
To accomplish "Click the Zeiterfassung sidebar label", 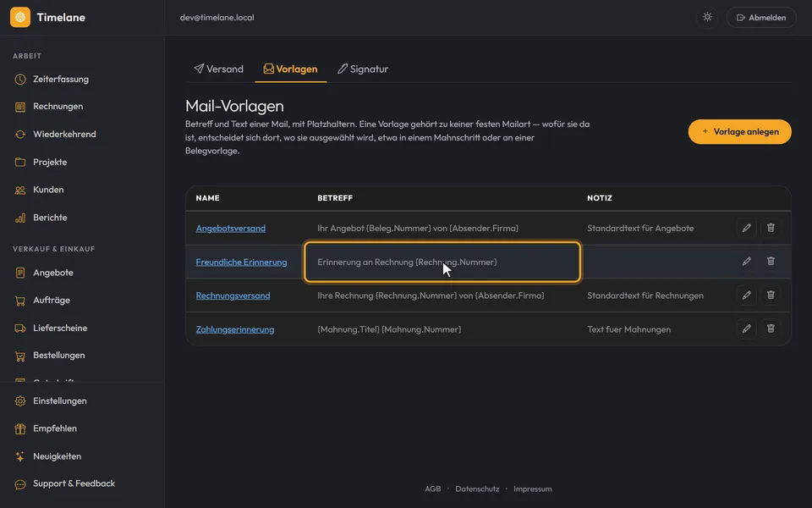I will coord(61,79).
